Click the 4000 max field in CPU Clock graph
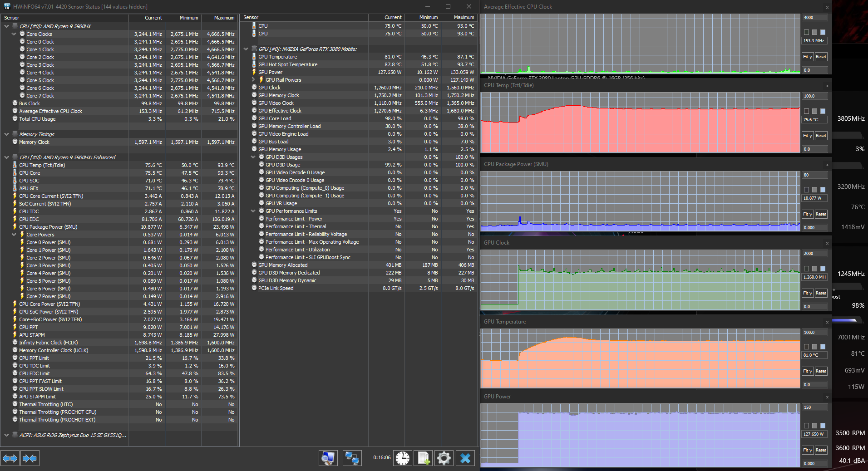 814,18
